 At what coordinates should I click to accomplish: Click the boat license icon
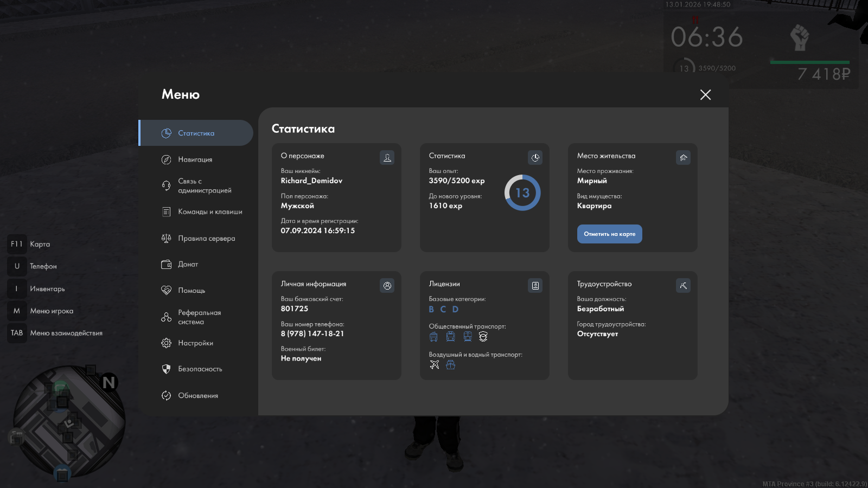coord(450,365)
